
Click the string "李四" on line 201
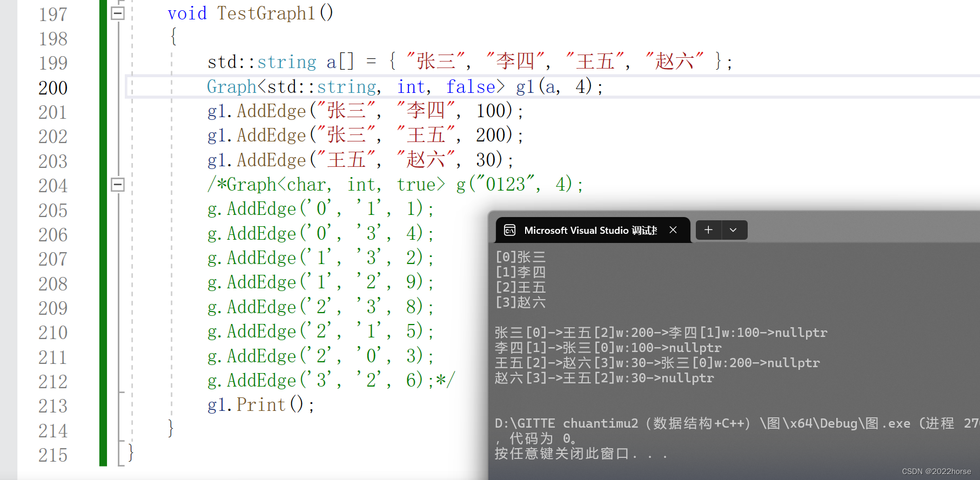click(x=426, y=110)
